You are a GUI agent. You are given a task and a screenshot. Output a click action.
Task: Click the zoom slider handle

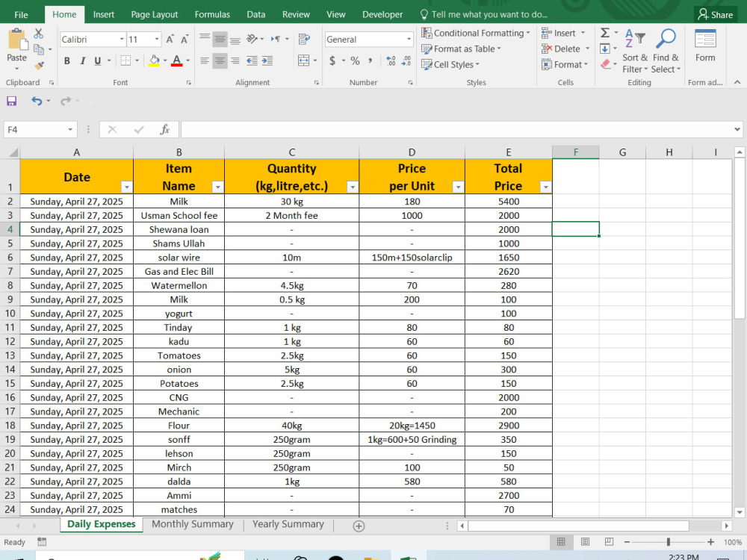[669, 542]
